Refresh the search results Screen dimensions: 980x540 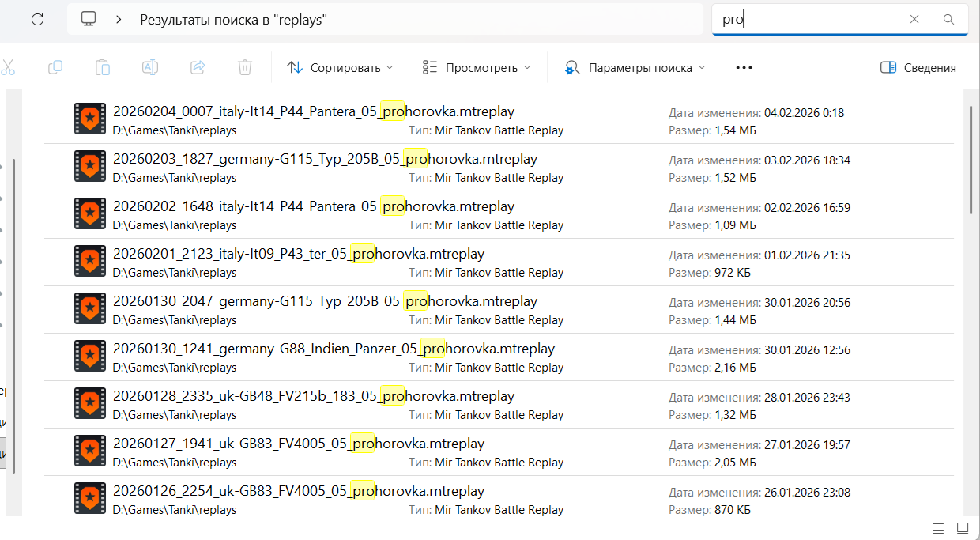(37, 20)
